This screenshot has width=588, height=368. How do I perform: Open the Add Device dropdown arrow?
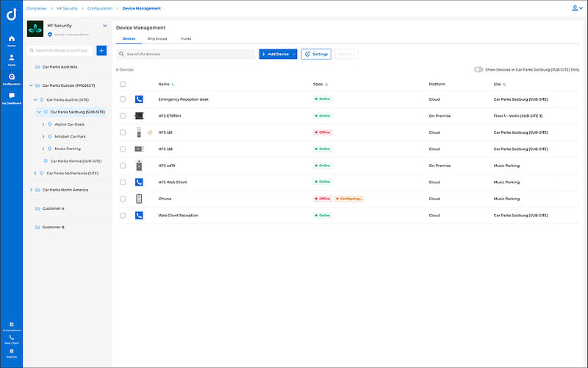coord(294,54)
